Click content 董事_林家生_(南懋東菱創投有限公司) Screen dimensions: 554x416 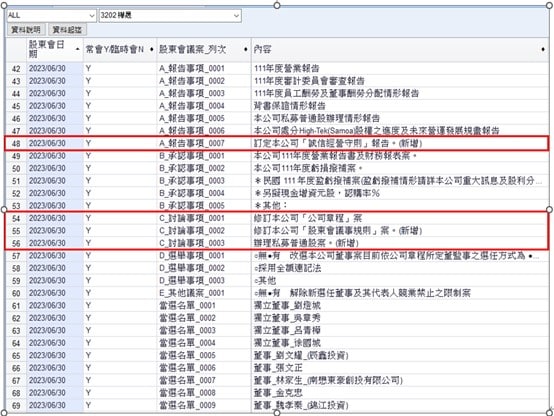click(400, 381)
